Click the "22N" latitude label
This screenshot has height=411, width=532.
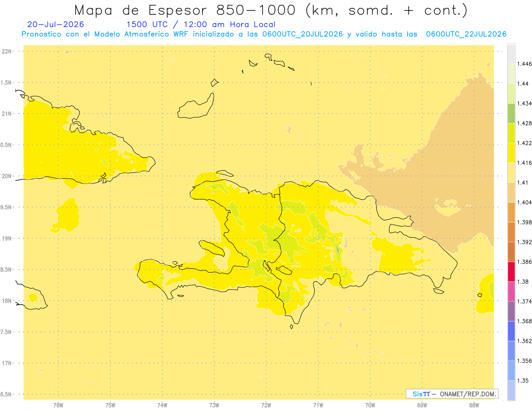7,51
